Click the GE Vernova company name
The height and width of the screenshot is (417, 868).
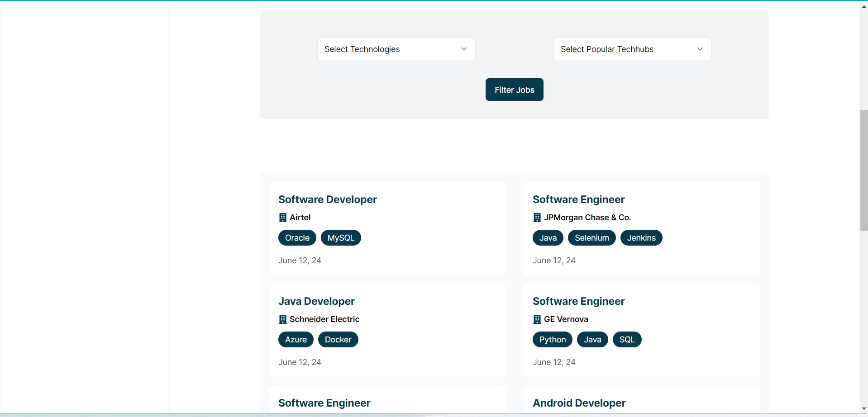pos(566,319)
